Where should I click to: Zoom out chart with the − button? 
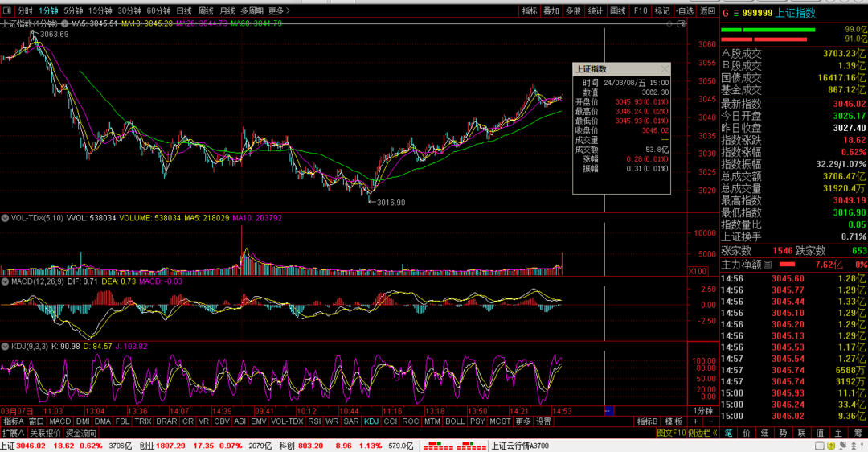710,421
